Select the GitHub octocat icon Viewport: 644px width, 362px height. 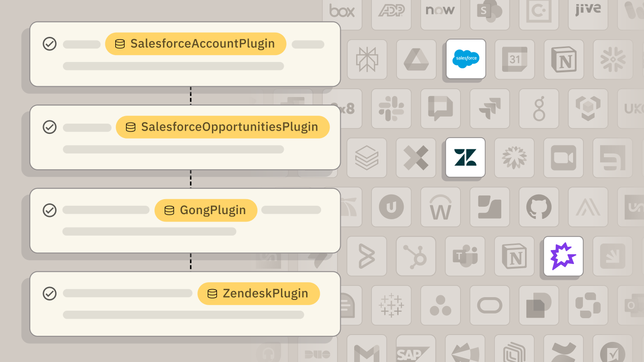[x=539, y=207]
